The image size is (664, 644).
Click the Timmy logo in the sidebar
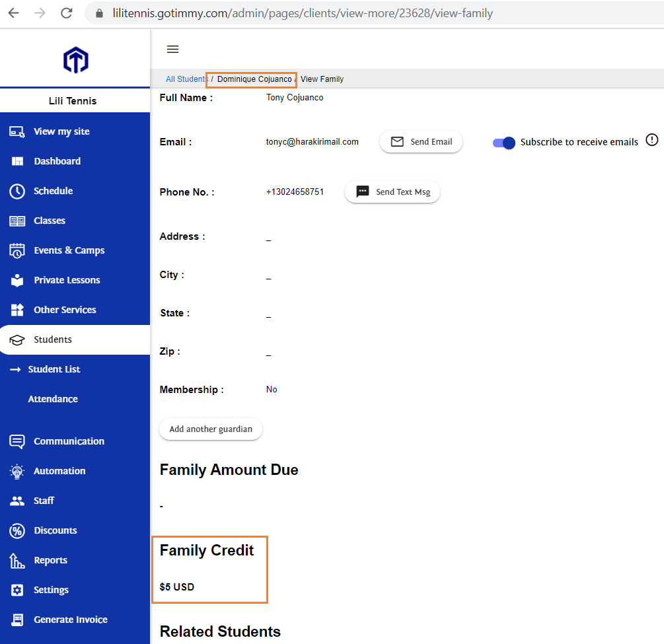point(76,60)
